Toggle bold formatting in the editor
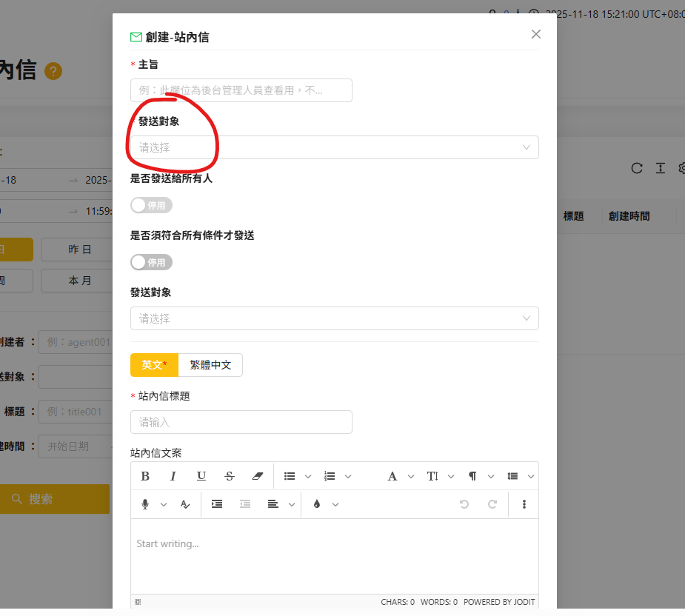 point(145,476)
